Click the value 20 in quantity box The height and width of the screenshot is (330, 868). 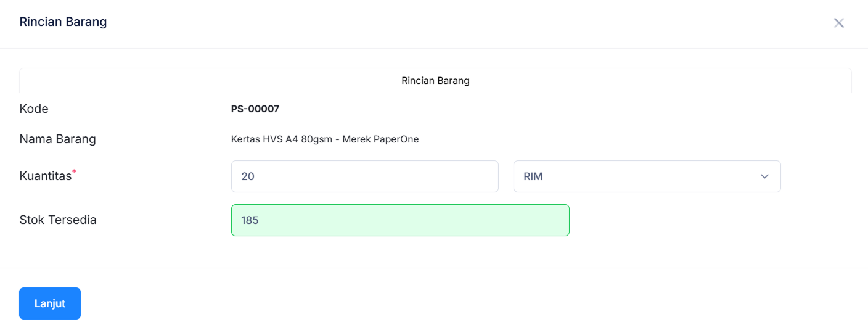tap(248, 176)
